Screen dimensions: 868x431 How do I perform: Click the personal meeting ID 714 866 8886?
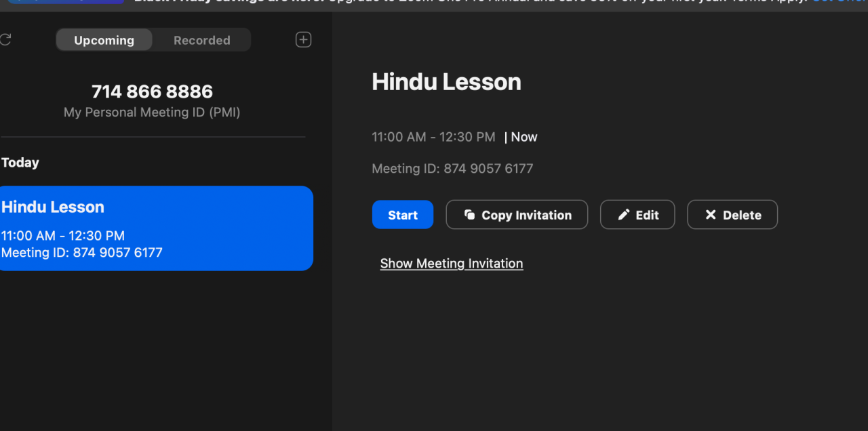coord(152,91)
